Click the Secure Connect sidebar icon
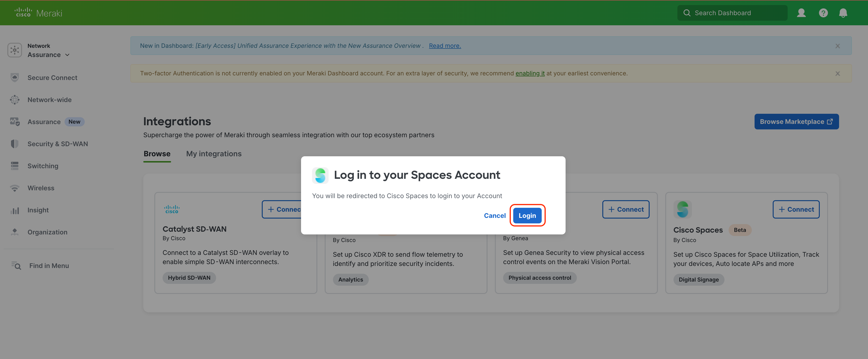Screen dimensions: 868x359 pos(14,78)
